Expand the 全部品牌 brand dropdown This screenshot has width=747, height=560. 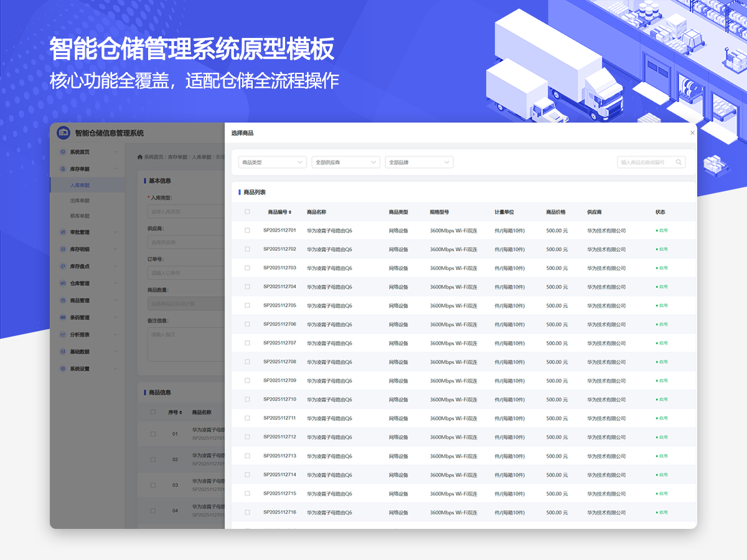pyautogui.click(x=419, y=162)
